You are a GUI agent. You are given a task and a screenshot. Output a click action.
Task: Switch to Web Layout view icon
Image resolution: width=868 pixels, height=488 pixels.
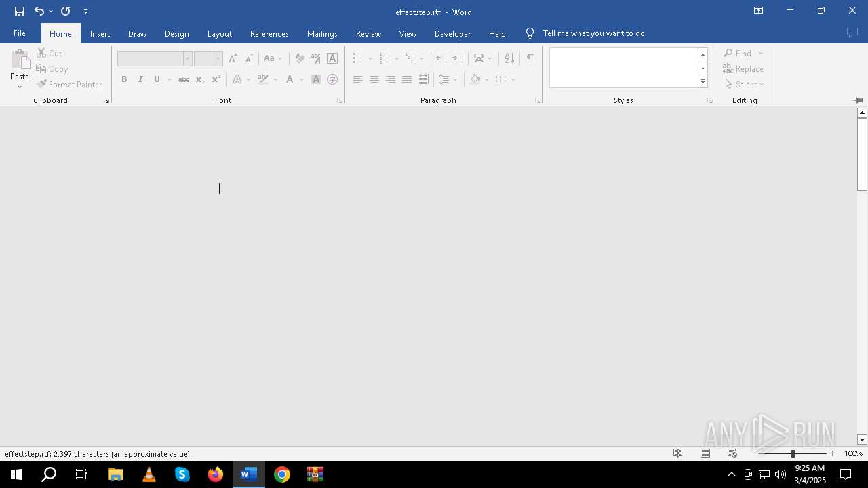pyautogui.click(x=732, y=453)
